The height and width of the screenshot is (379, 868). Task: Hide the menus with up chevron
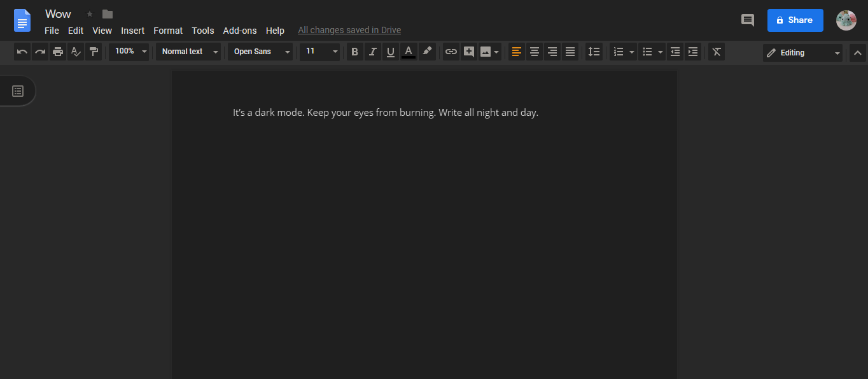coord(857,53)
